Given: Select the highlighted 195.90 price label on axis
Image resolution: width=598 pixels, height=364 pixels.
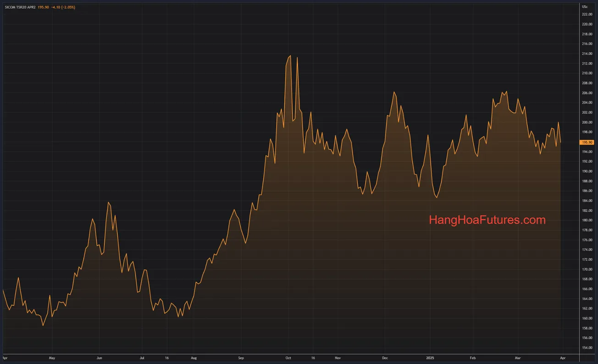Looking at the screenshot, I should tap(587, 143).
